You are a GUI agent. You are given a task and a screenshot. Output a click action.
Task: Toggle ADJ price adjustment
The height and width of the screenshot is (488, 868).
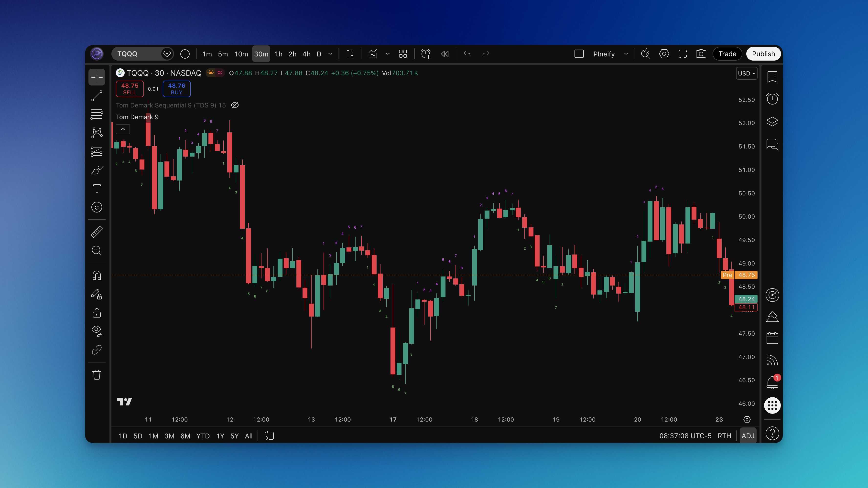pos(748,436)
